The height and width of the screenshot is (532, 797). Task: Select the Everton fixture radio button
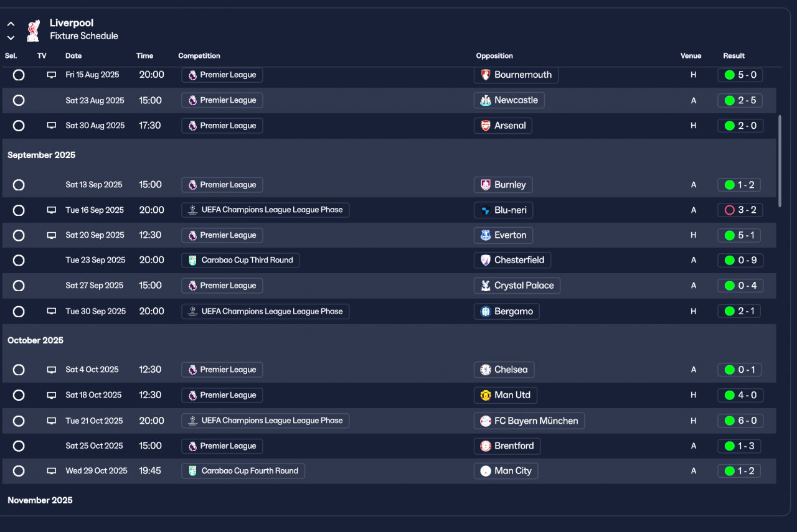click(x=19, y=235)
